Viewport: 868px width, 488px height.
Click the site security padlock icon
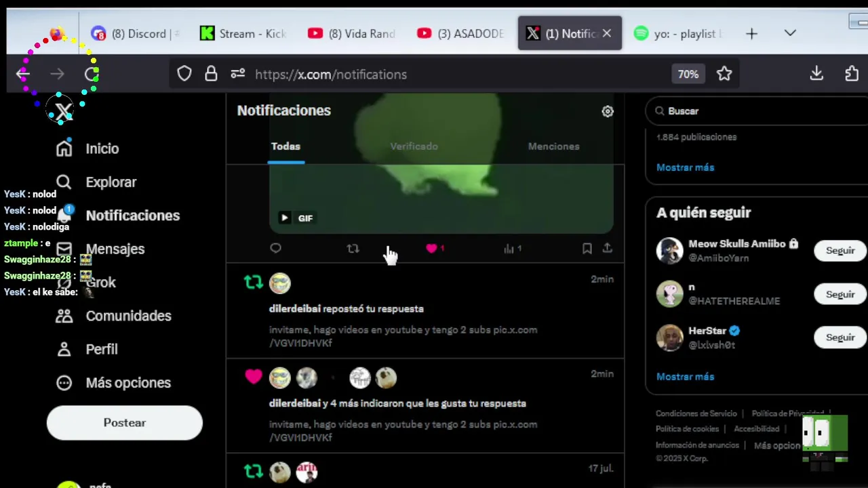(211, 74)
